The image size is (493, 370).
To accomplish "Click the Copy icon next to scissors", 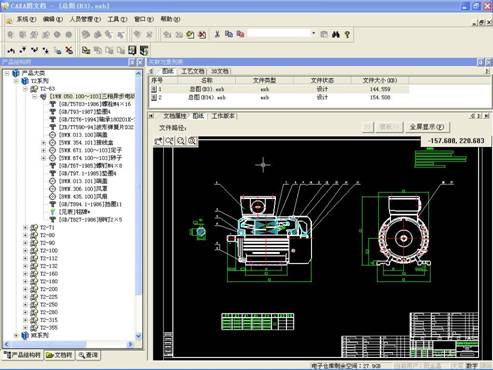I will [x=229, y=34].
